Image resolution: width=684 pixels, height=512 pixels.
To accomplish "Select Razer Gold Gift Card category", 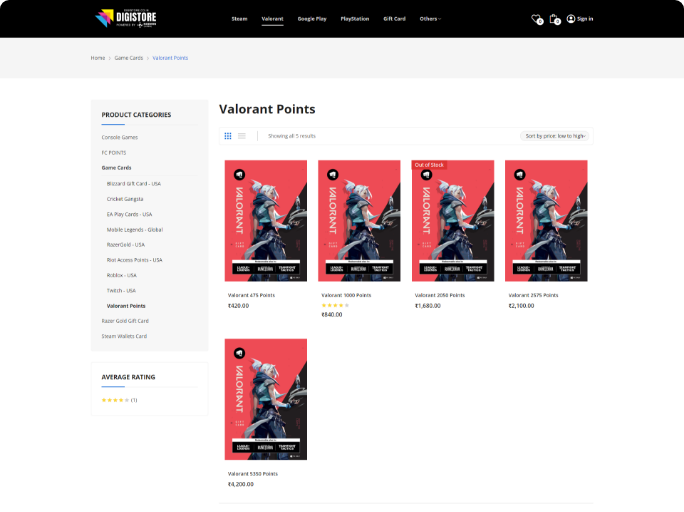I will coord(125,321).
